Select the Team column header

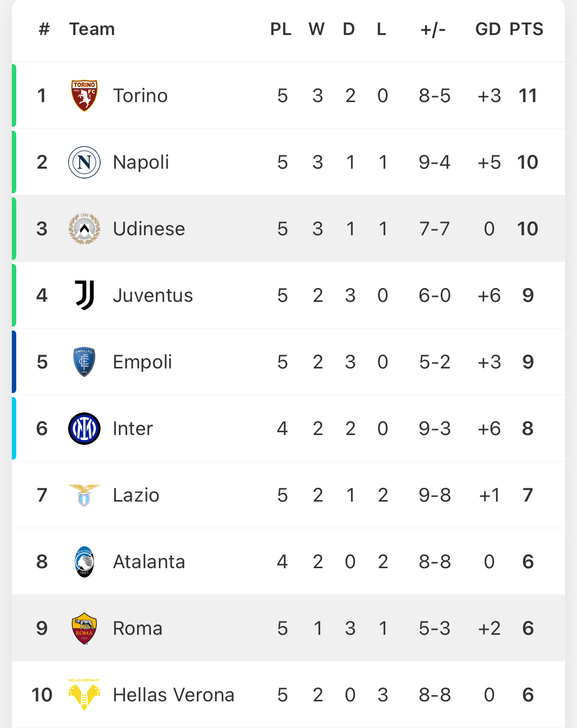coord(92,29)
